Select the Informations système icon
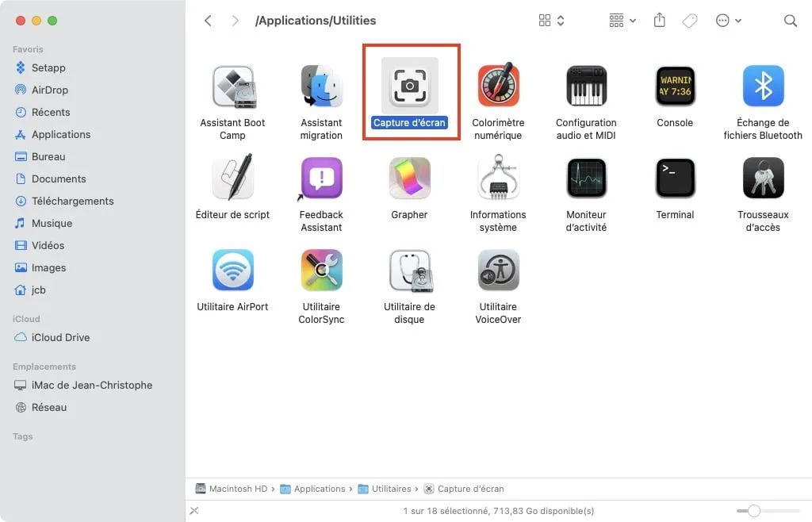 (498, 178)
